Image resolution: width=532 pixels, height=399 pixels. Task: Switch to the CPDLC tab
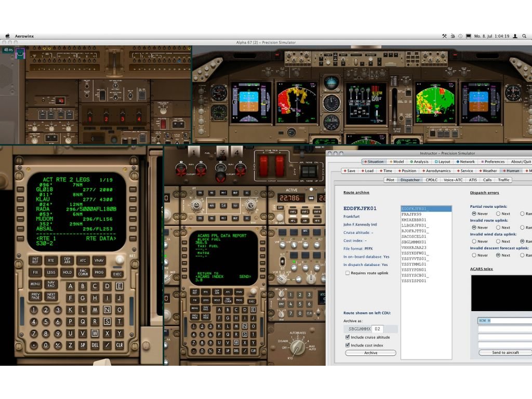(x=432, y=180)
